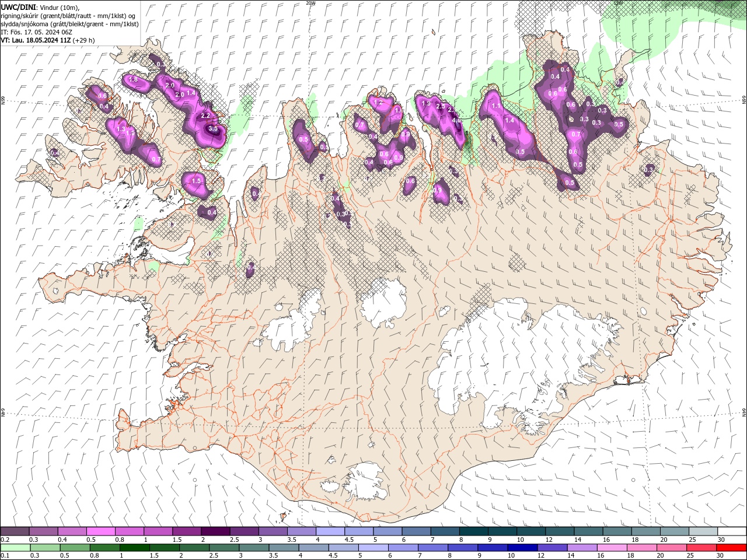Click the rigning/skúrir legend description line
This screenshot has height=560, width=747.
coord(69,16)
